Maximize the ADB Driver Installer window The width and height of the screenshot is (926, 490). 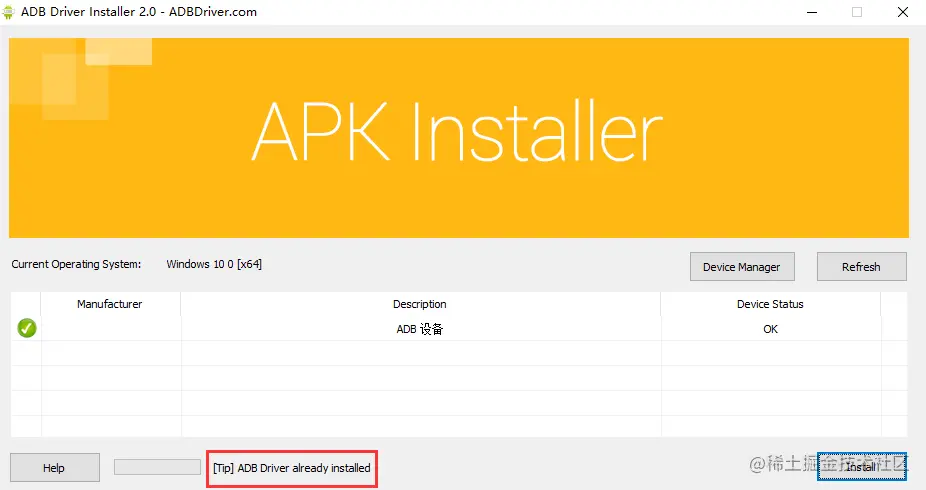pyautogui.click(x=857, y=12)
